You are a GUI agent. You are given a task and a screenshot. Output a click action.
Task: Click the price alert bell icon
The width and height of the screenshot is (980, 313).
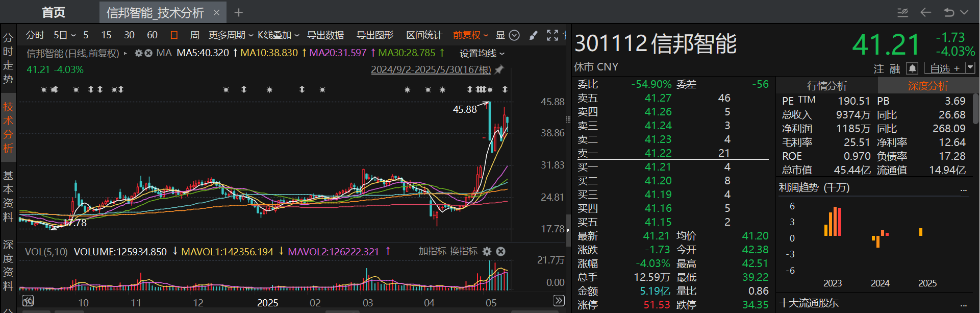[912, 68]
